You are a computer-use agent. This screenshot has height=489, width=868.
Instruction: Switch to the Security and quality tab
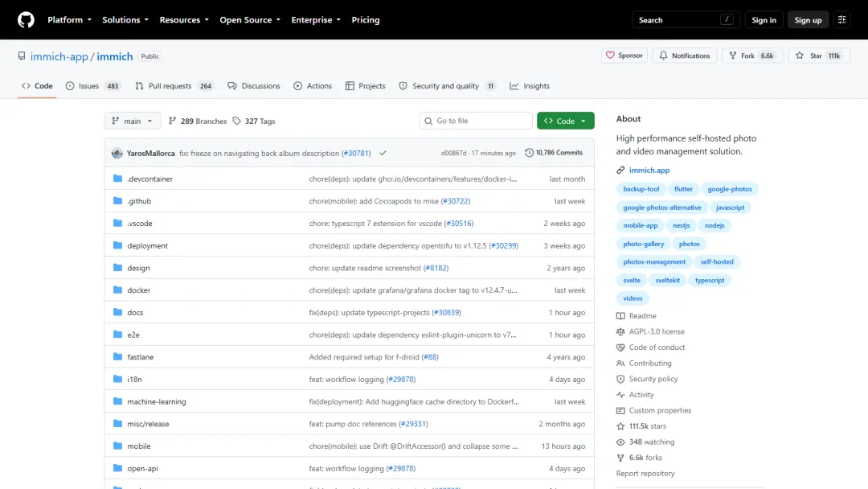[447, 86]
